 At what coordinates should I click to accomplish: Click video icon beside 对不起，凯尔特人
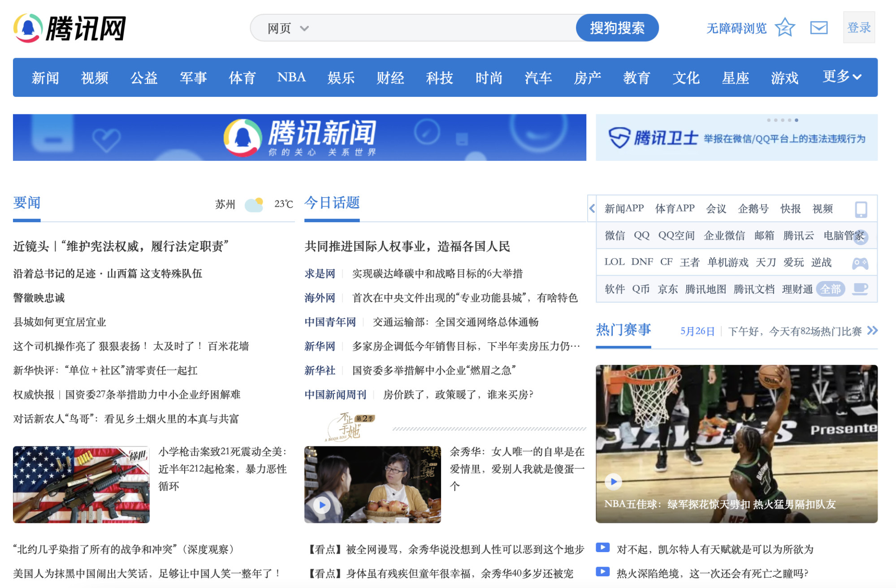click(603, 548)
